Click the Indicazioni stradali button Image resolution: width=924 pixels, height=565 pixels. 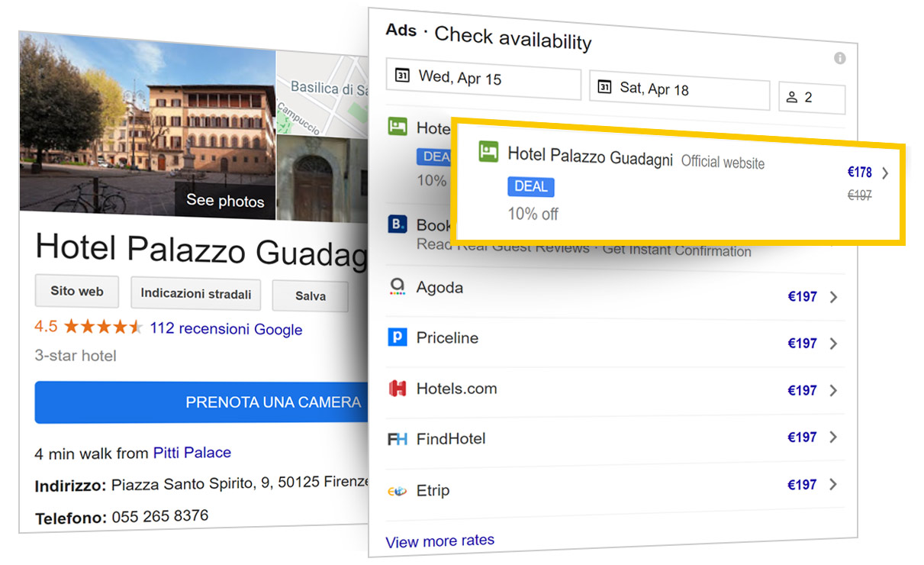coord(196,294)
